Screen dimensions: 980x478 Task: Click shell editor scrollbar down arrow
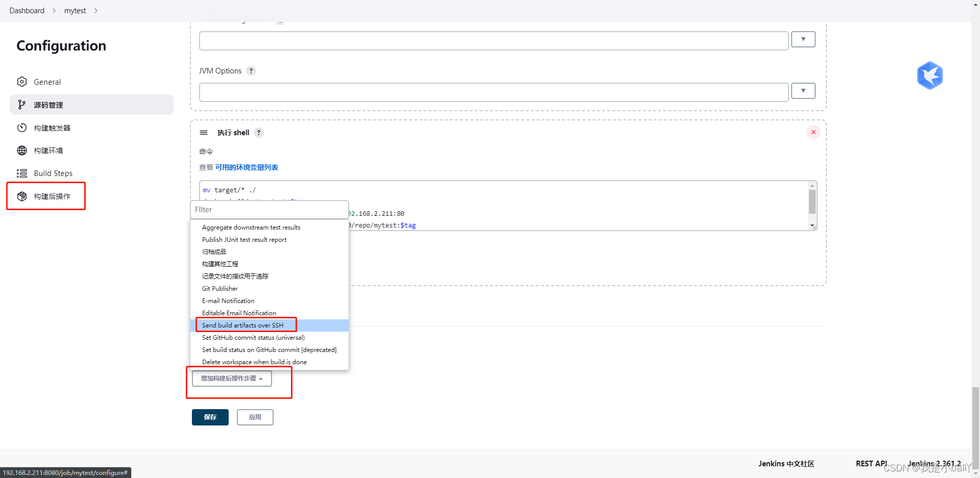pos(813,226)
